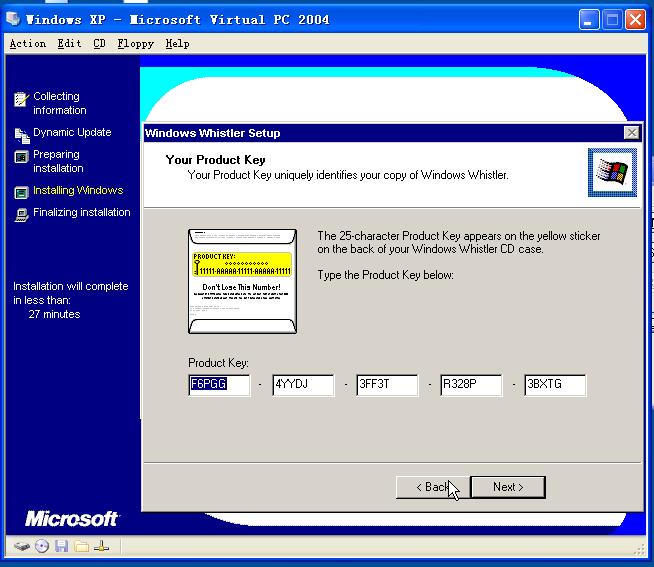Click the Back button
Image resolution: width=654 pixels, height=567 pixels.
click(433, 487)
